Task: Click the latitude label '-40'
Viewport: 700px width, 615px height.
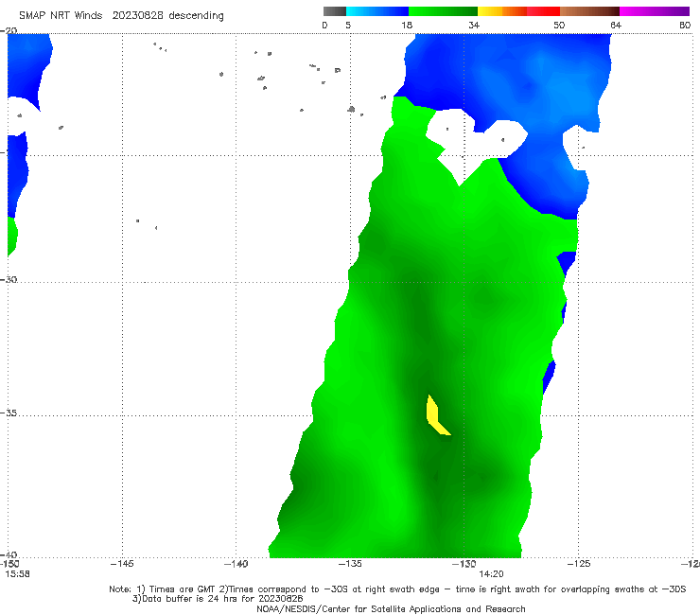Action: (9, 554)
